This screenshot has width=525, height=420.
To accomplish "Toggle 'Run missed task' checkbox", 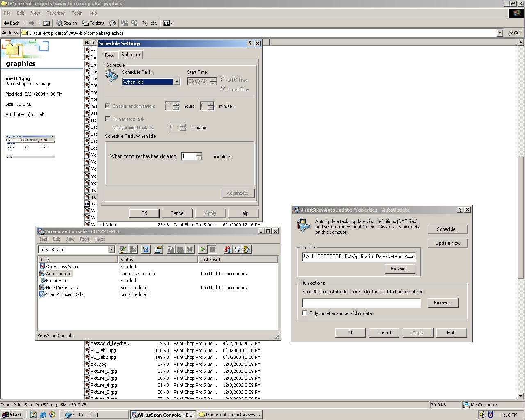I will [107, 119].
